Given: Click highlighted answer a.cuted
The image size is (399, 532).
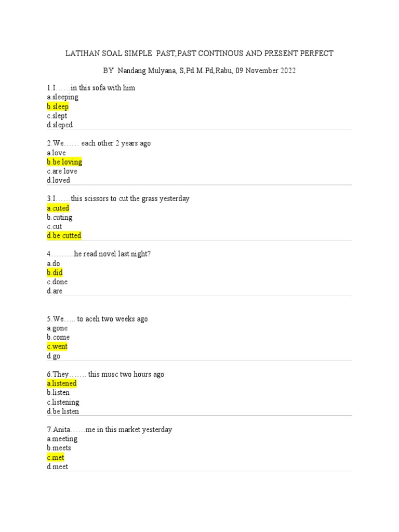Looking at the screenshot, I should (58, 208).
